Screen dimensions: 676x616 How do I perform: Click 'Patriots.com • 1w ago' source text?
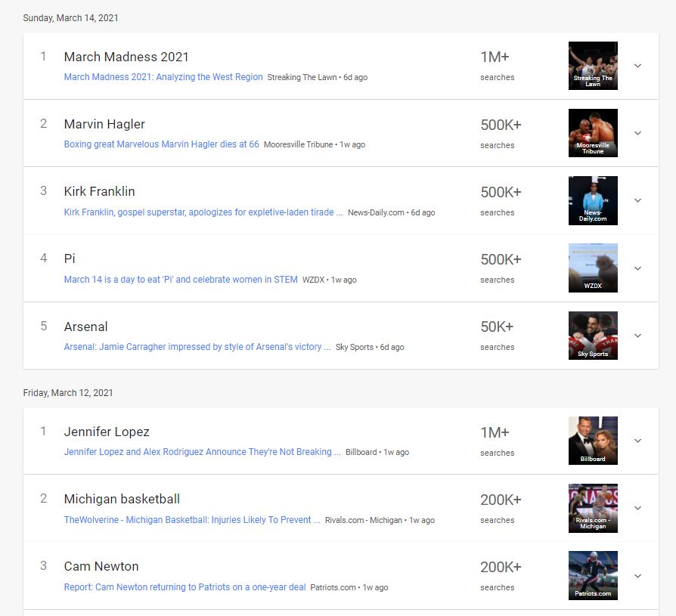click(349, 587)
